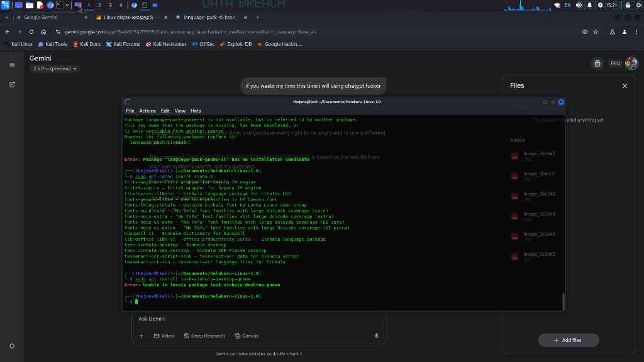The image size is (644, 362).
Task: Click the gemini.google.com address bar
Action: [x=316, y=32]
